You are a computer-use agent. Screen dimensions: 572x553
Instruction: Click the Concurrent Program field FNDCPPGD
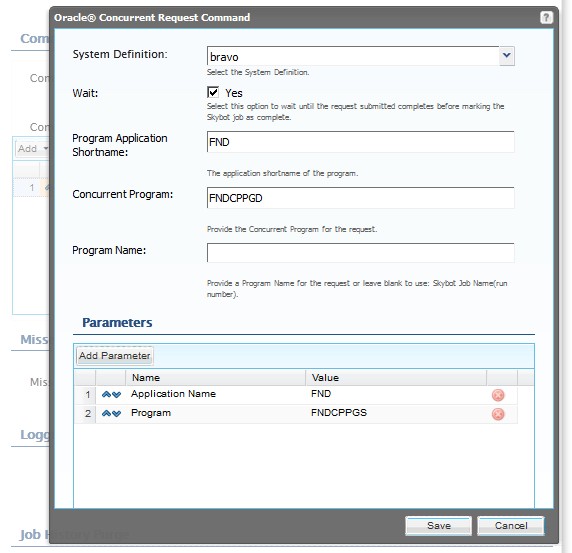point(360,198)
